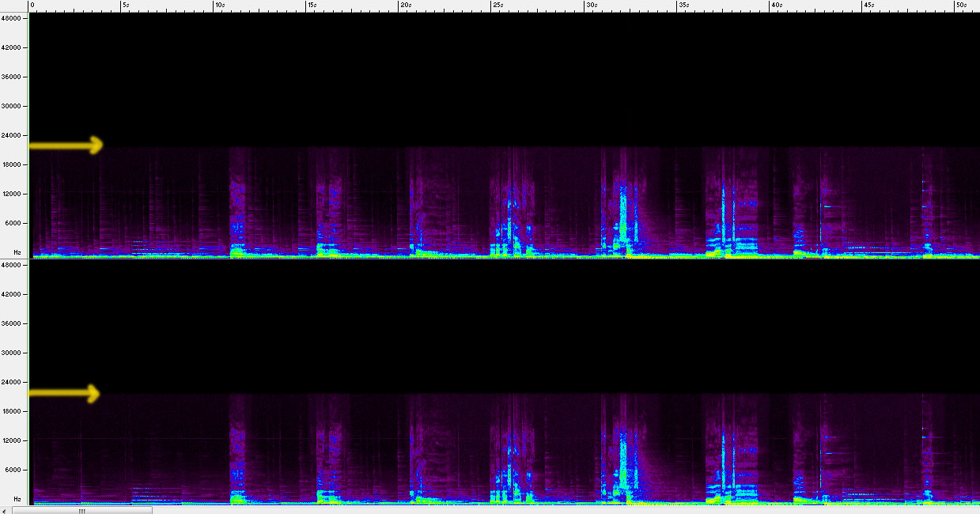Click the 48000 label on top channel axis
Image resolution: width=980 pixels, height=514 pixels.
point(13,18)
